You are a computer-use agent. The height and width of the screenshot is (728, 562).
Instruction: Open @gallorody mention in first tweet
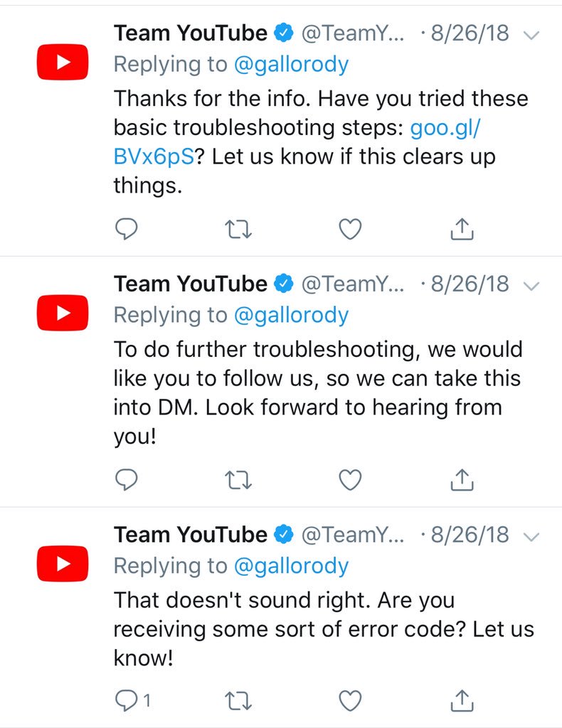(x=291, y=65)
